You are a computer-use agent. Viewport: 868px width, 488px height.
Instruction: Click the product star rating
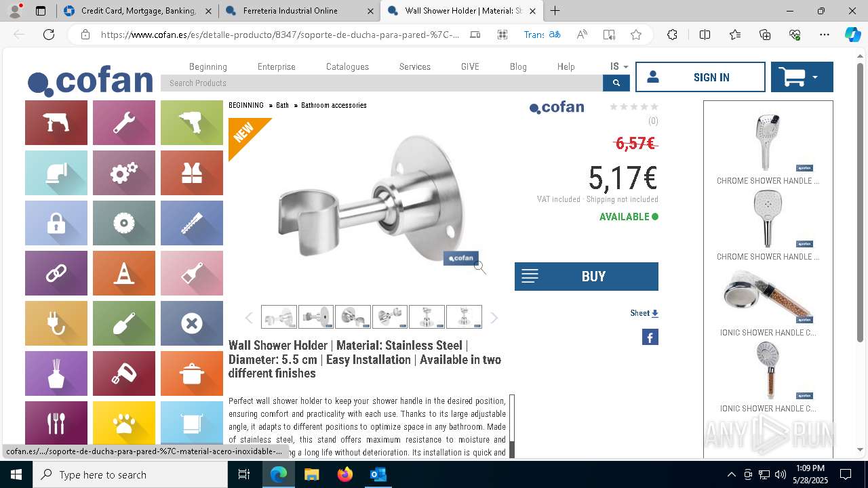coord(633,106)
